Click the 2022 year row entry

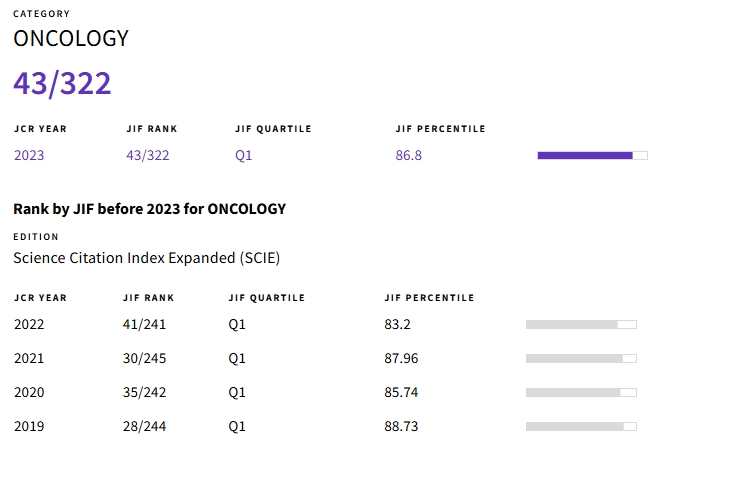tap(29, 324)
